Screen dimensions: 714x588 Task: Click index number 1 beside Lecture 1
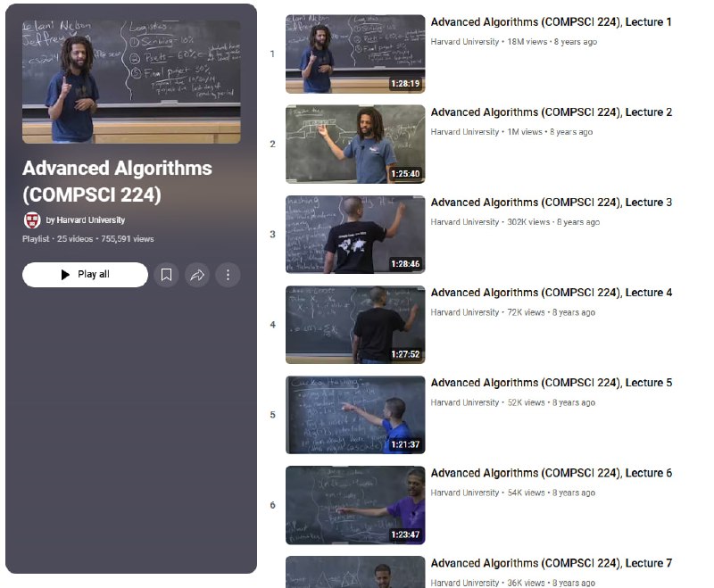tap(272, 54)
